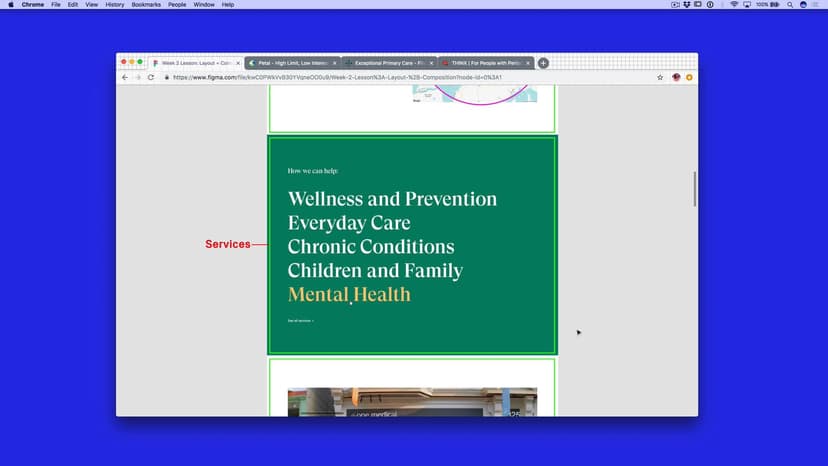Click the browser forward arrow
Screen dimensions: 828x466
pyautogui.click(x=138, y=77)
